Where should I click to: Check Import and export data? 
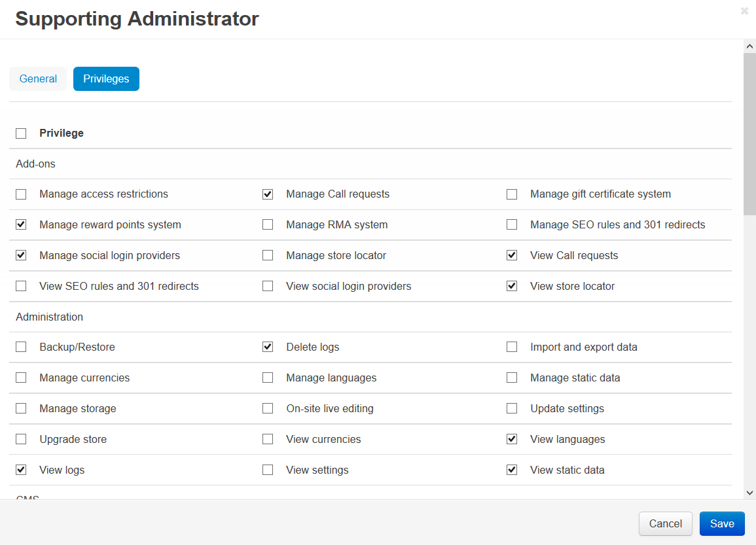pyautogui.click(x=512, y=347)
